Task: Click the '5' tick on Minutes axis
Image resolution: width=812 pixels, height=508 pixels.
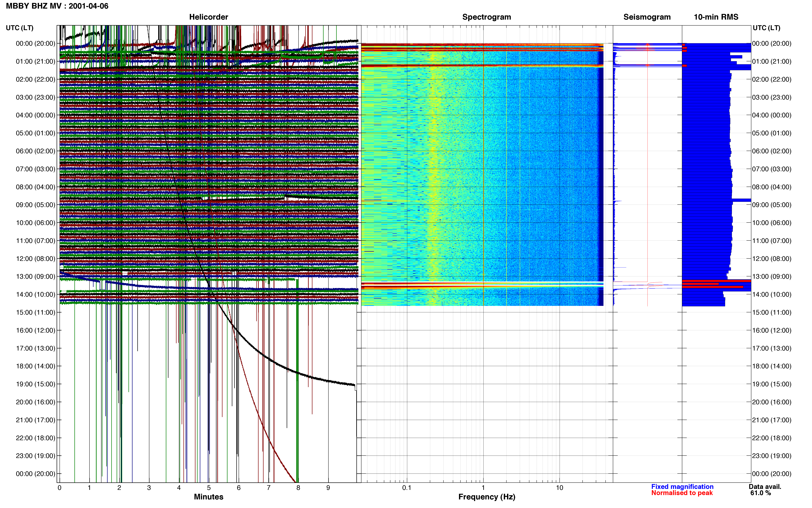Action: [209, 487]
